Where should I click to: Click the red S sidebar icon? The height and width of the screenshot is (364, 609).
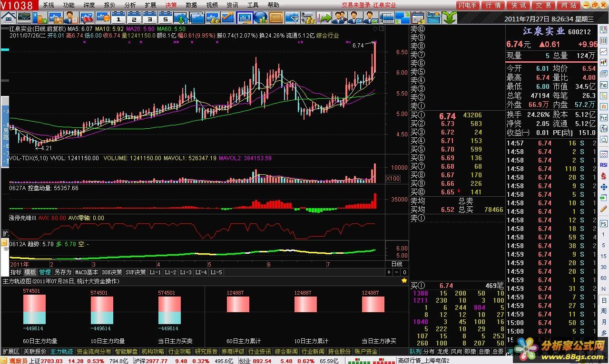coord(603,176)
